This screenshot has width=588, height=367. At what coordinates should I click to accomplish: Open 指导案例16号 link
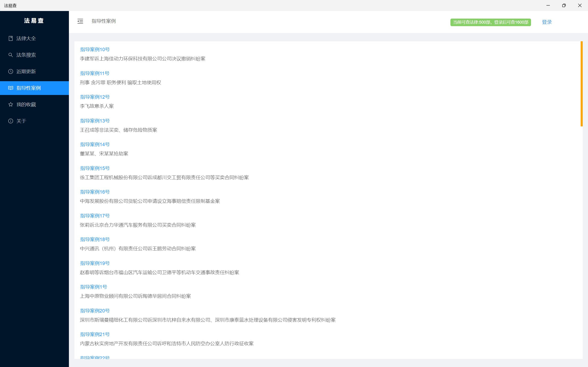coord(95,192)
